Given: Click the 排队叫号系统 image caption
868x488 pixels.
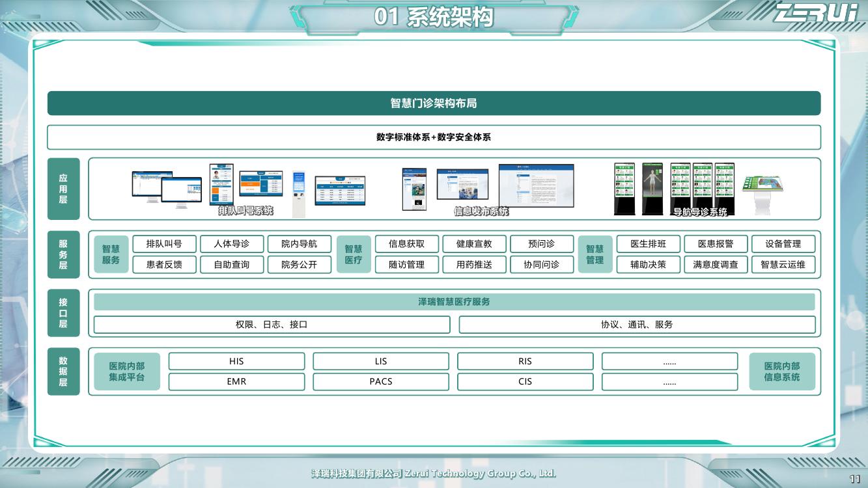Looking at the screenshot, I should pyautogui.click(x=245, y=211).
